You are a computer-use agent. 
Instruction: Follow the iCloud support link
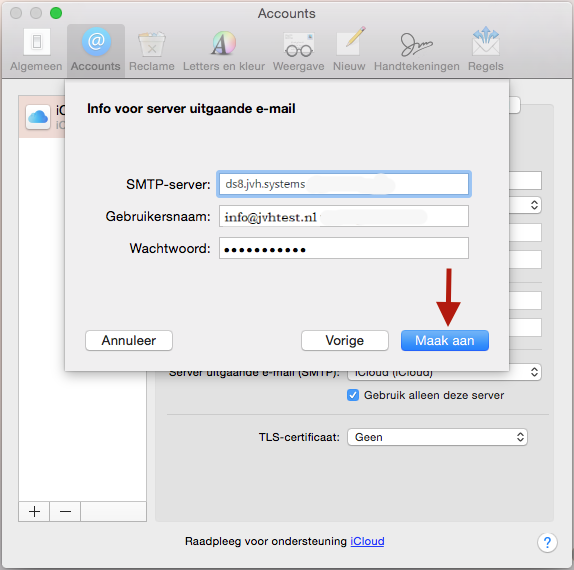367,541
